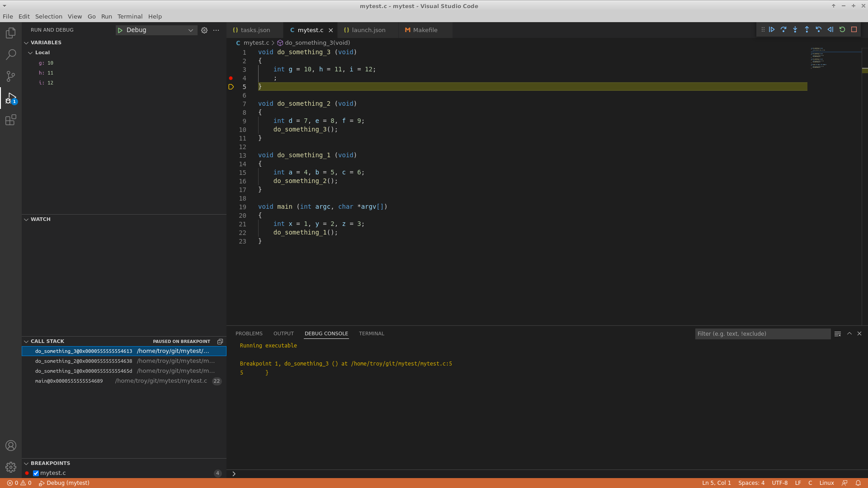The image size is (868, 488).
Task: Step Back on the debug toolbar
Action: (819, 29)
